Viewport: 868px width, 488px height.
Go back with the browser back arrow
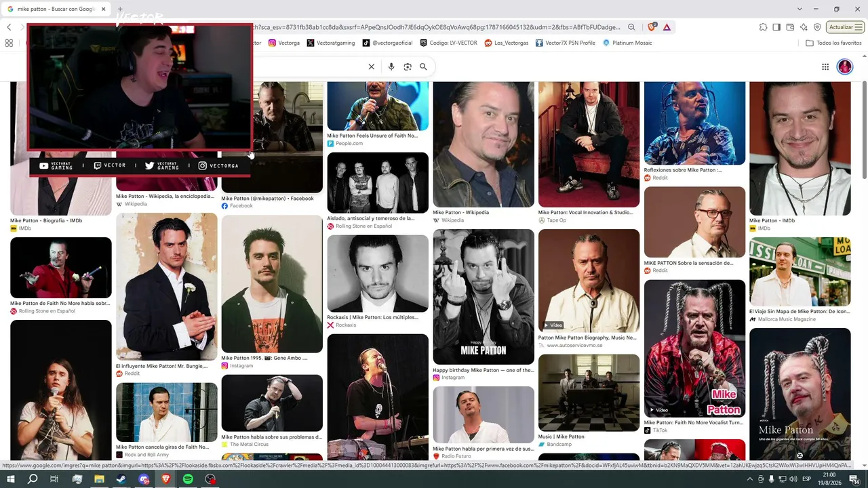pos(9,27)
